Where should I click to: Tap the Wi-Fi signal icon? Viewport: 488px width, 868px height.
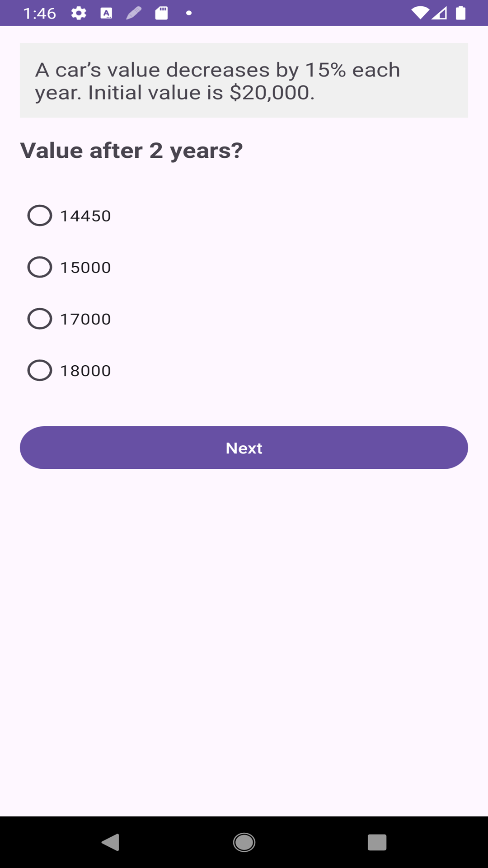pyautogui.click(x=420, y=13)
